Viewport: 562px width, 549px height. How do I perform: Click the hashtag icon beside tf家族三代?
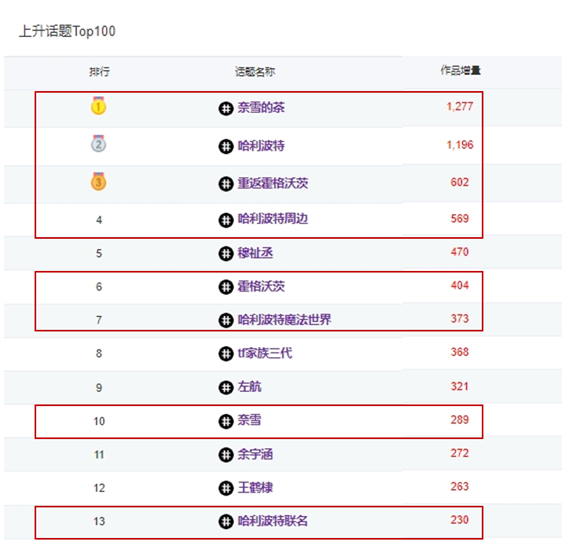226,354
